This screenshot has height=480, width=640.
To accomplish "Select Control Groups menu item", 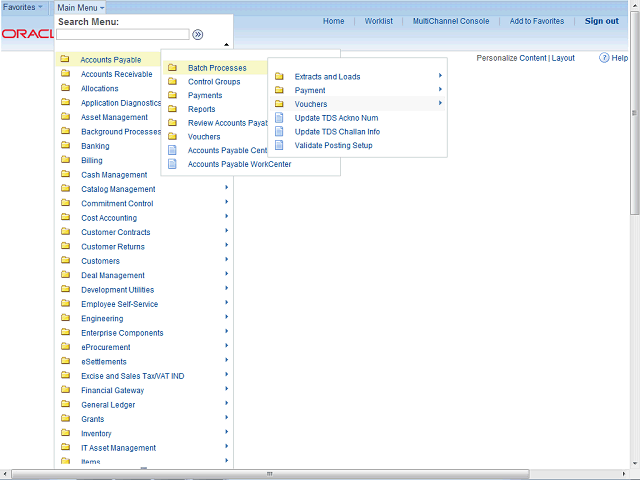I will coord(214,82).
